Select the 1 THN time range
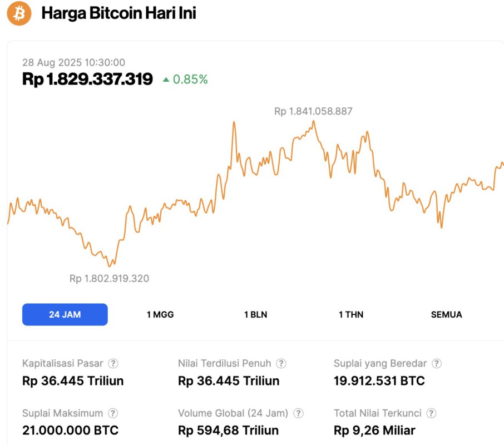The image size is (504, 445). click(x=352, y=314)
